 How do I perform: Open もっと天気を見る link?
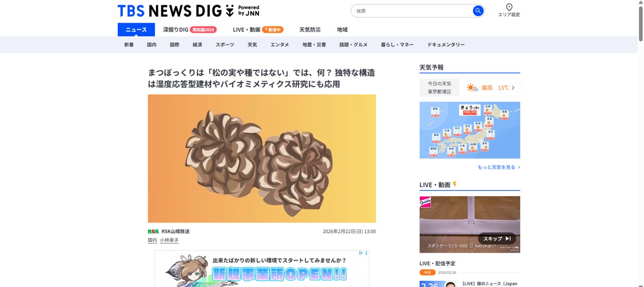click(x=499, y=167)
